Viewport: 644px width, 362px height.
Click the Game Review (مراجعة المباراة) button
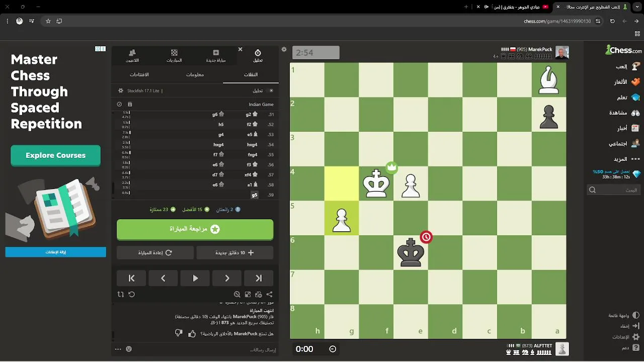tap(195, 229)
